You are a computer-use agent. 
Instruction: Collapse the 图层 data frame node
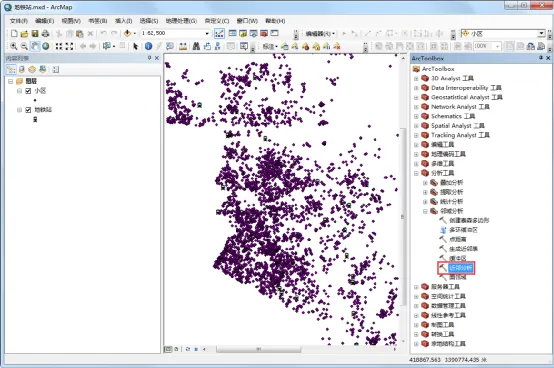click(x=11, y=82)
